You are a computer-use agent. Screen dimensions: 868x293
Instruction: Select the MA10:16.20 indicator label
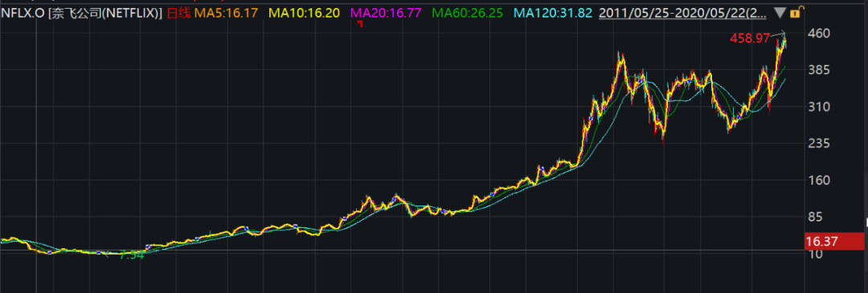point(304,13)
